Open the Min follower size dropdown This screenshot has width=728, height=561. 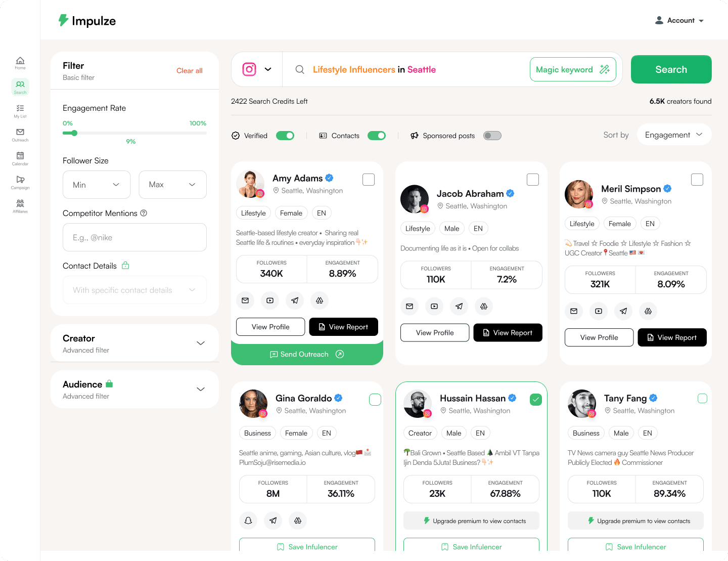click(x=97, y=185)
